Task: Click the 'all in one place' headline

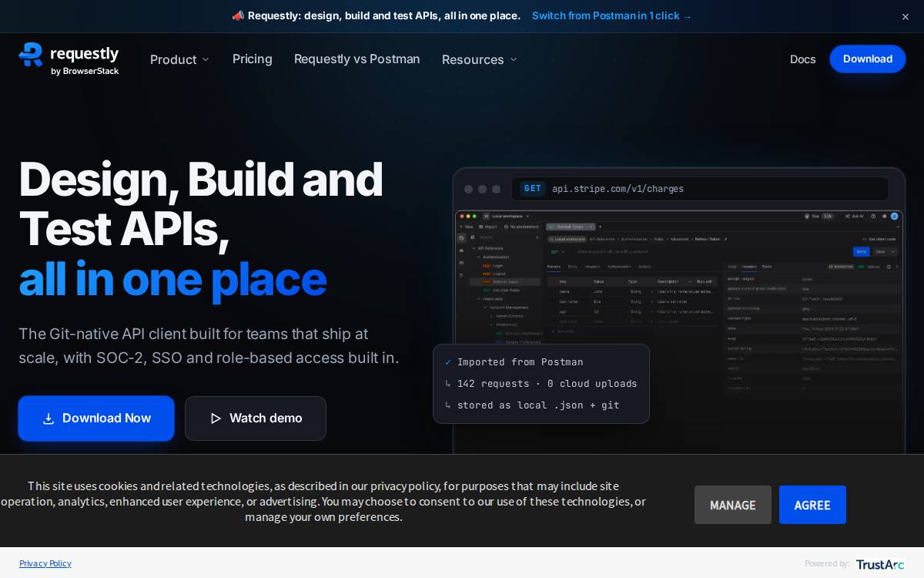Action: [x=172, y=280]
